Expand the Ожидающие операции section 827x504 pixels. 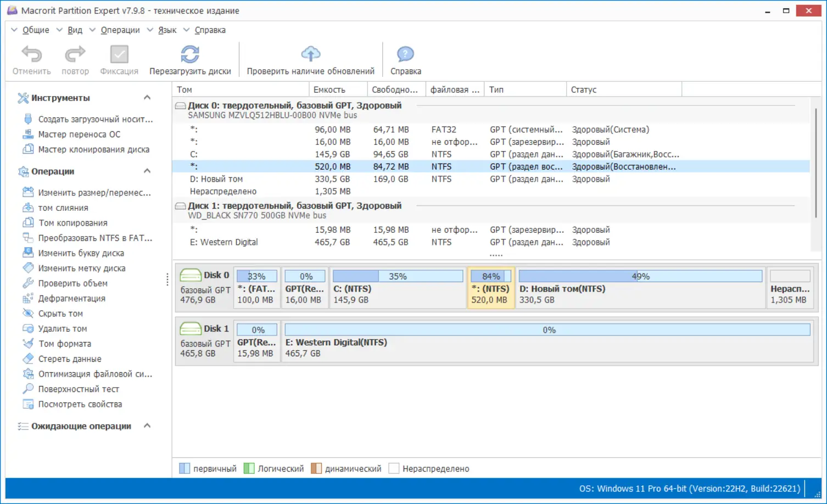tap(147, 425)
